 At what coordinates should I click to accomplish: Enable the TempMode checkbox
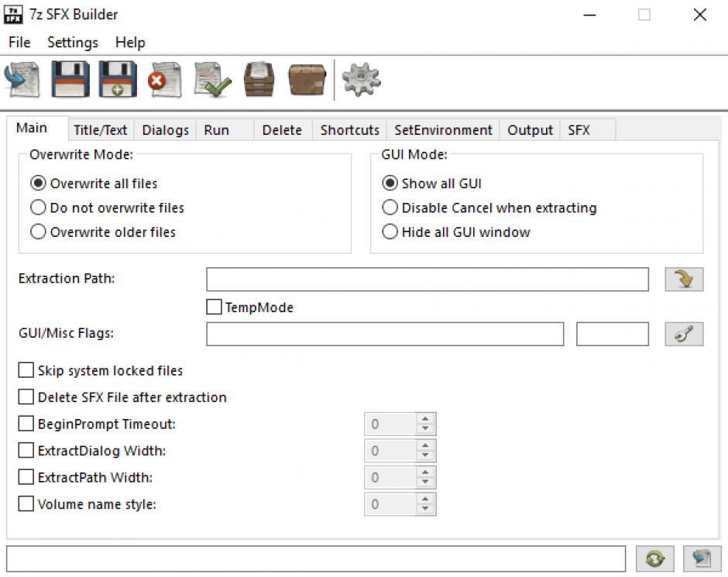coord(215,307)
